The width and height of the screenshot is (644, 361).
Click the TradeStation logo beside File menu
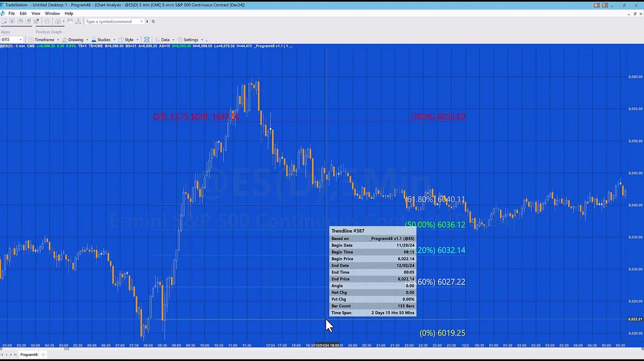(x=3, y=14)
